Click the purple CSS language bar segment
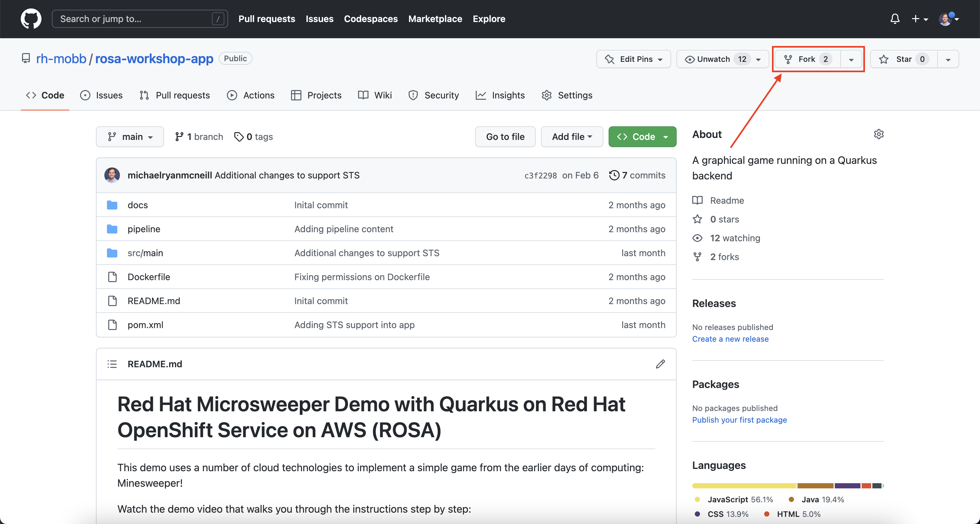Screen dimensions: 980x524 tap(847, 485)
